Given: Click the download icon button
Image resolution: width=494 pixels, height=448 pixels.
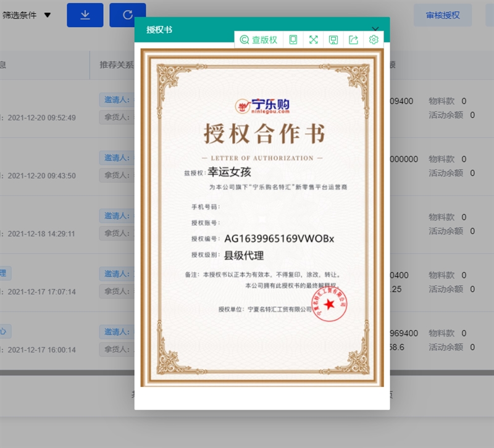Looking at the screenshot, I should (85, 15).
